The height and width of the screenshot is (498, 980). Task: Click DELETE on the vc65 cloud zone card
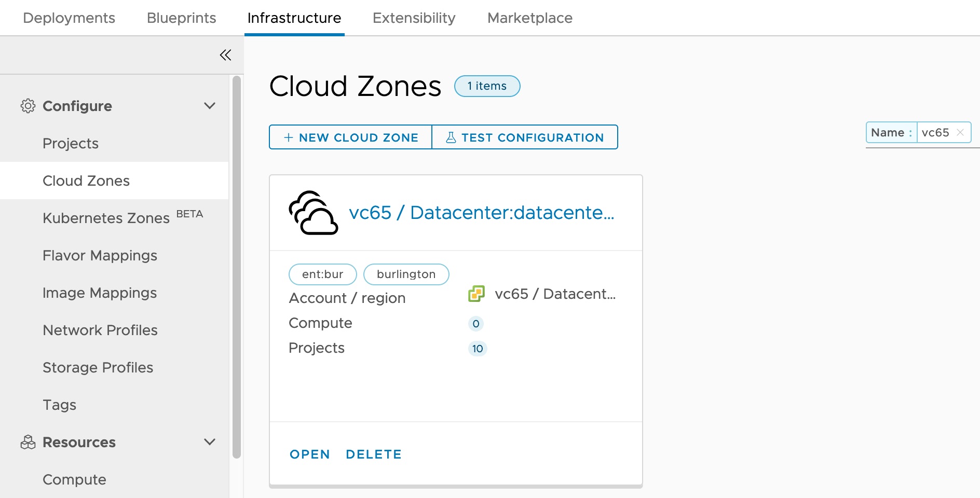click(x=373, y=454)
